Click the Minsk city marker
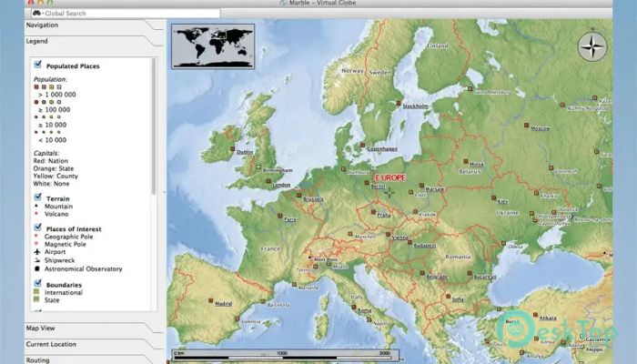 [x=466, y=161]
